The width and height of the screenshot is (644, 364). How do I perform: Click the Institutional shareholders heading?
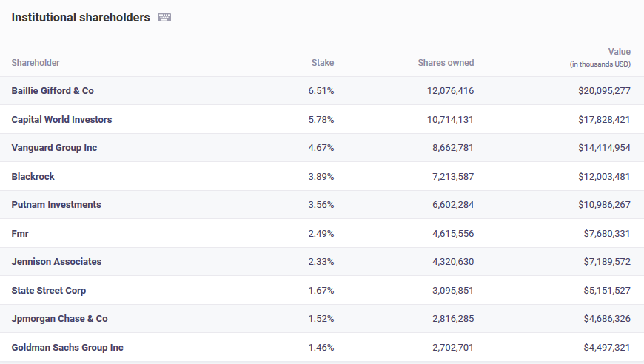81,17
